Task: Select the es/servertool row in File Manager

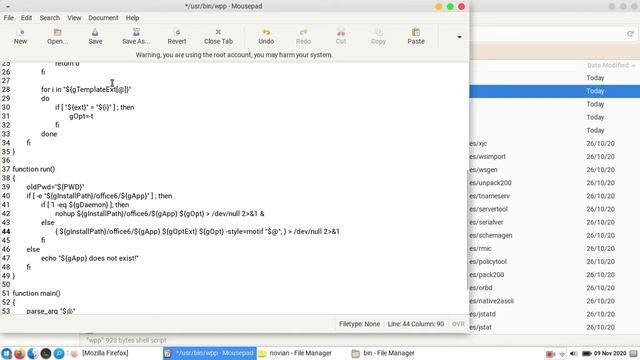Action: click(x=555, y=209)
